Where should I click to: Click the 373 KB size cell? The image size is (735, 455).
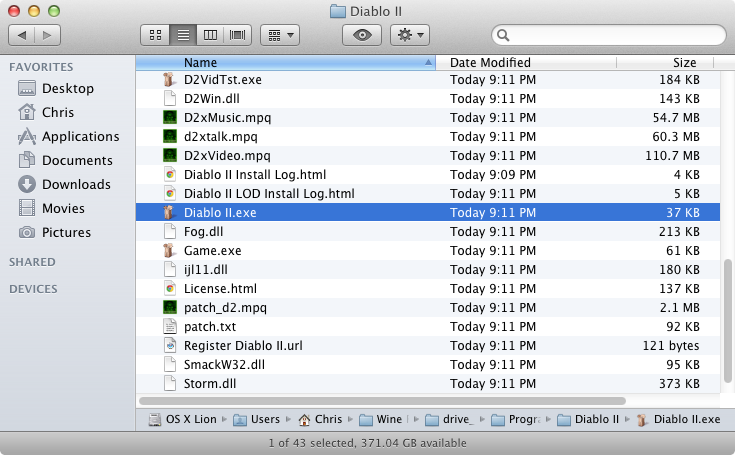tap(679, 383)
